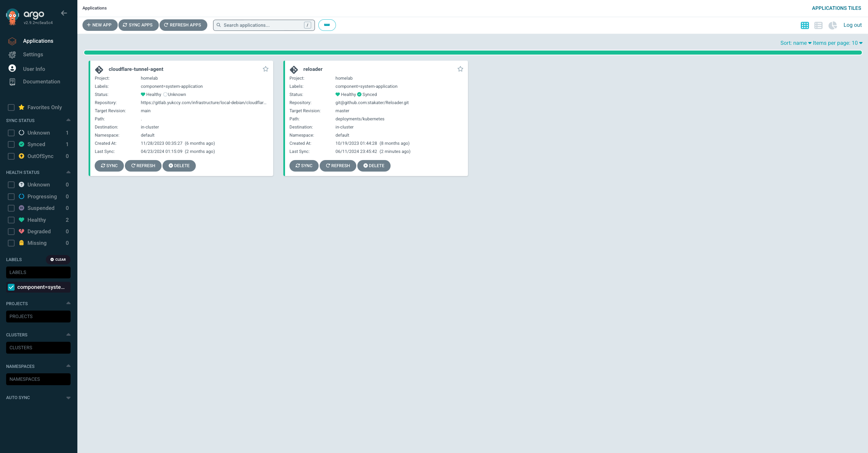Uncheck the component=syste... label filter
Viewport: 868px width, 453px height.
pos(11,287)
